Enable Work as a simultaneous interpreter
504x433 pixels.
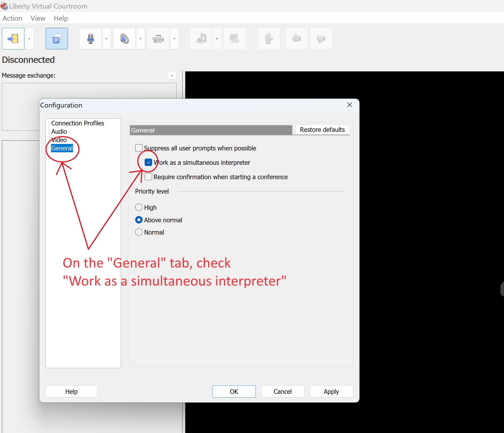point(149,162)
